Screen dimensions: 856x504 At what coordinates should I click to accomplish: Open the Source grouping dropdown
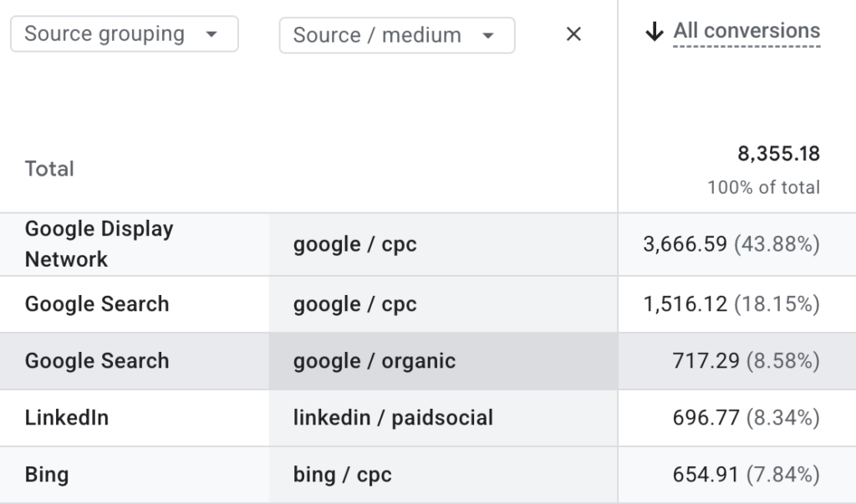(125, 34)
